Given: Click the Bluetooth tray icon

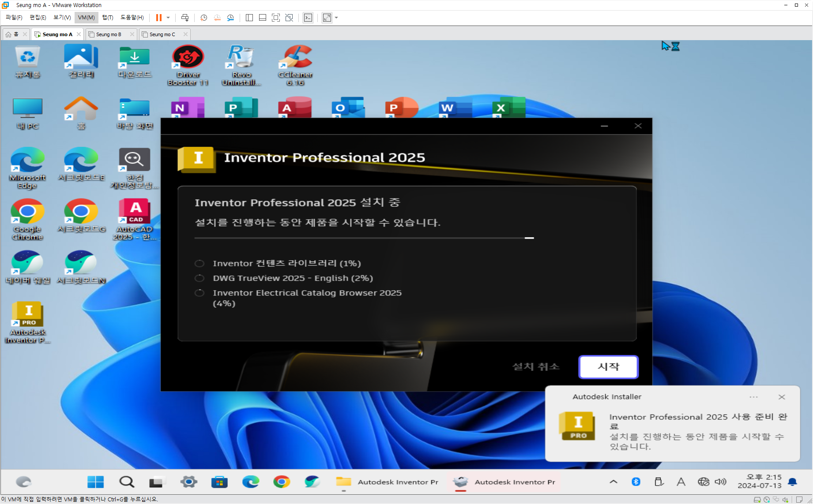Looking at the screenshot, I should pyautogui.click(x=636, y=482).
